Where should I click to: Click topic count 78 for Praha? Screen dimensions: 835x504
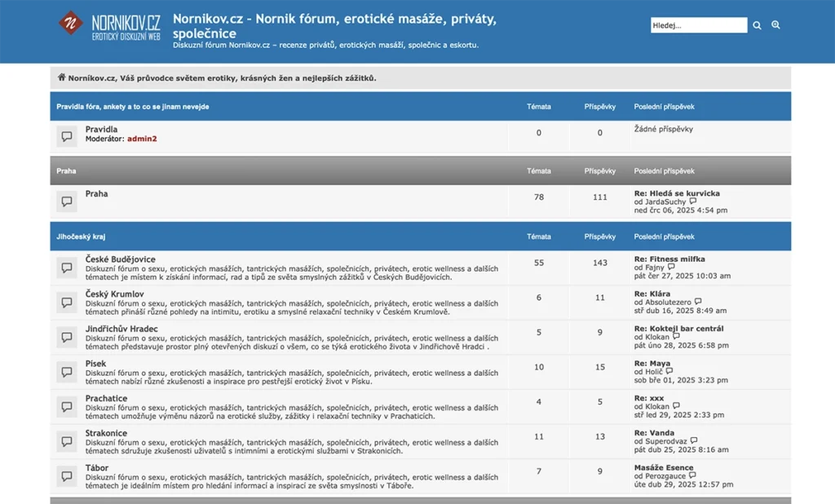(539, 197)
